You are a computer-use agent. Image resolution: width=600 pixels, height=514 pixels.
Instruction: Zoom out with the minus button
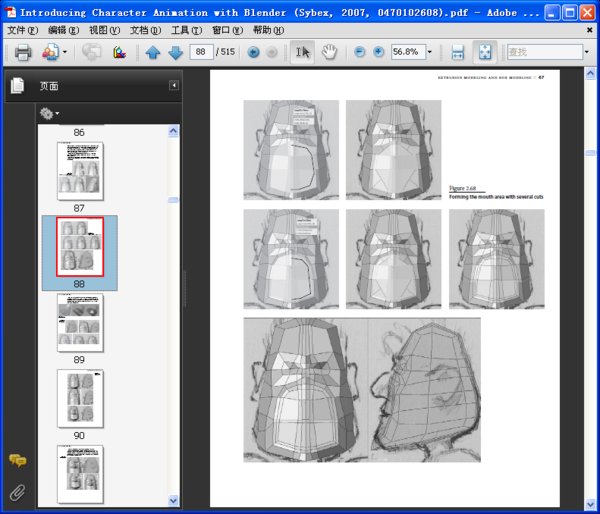359,52
